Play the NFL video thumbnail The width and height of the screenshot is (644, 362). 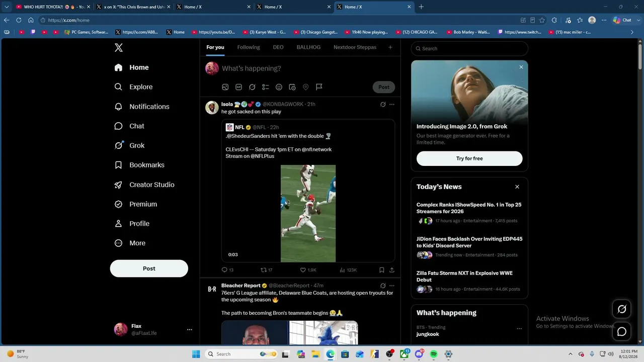click(308, 213)
